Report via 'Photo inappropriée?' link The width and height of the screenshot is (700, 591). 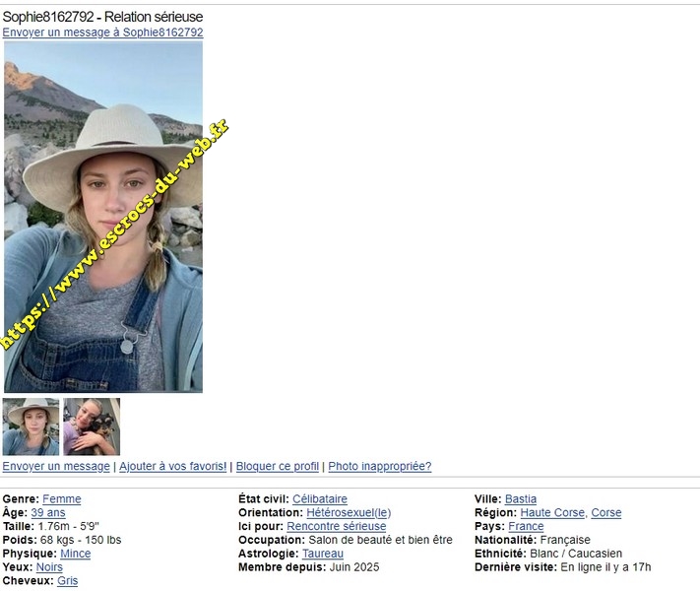tap(379, 466)
